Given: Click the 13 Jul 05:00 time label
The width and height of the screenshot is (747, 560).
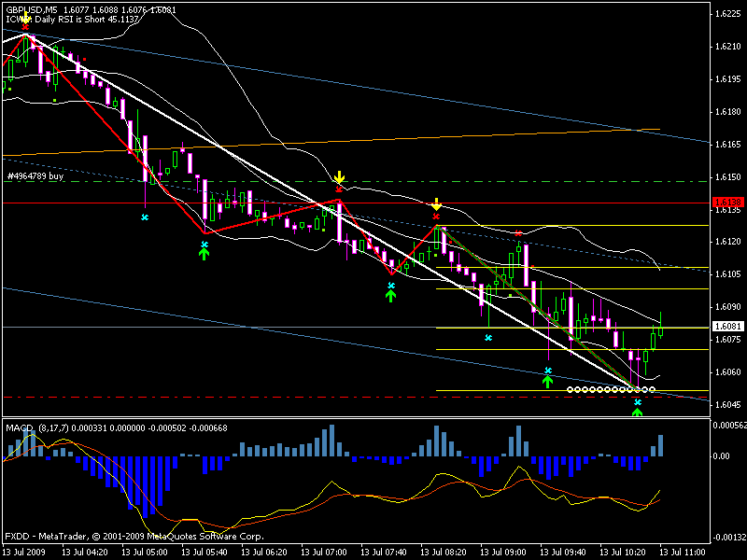Looking at the screenshot, I should pos(145,553).
